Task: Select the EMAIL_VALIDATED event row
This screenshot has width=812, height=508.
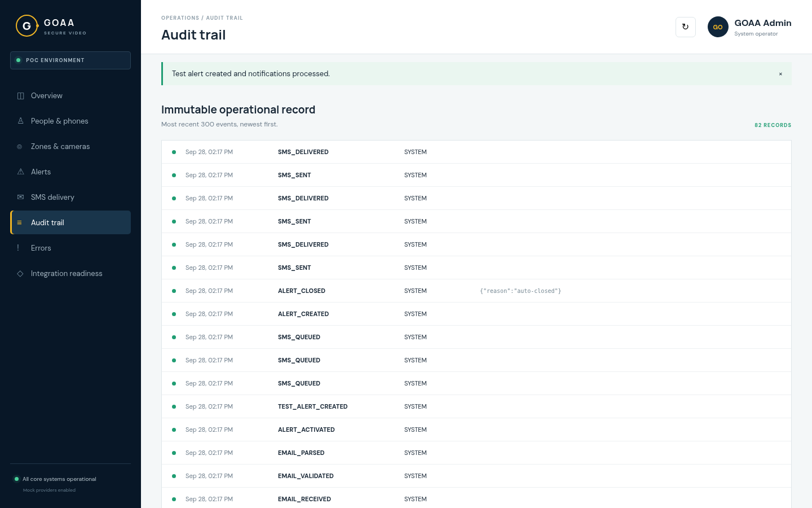Action: point(476,476)
